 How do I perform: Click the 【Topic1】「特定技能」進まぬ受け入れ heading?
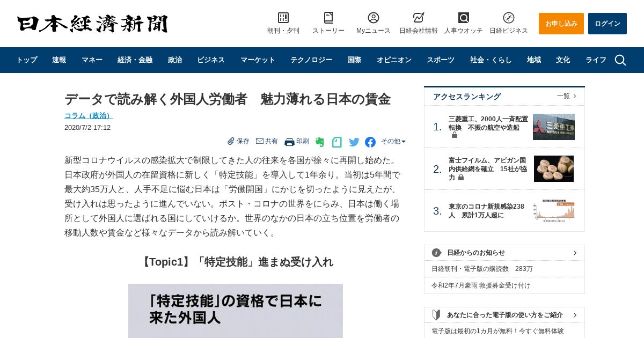pyautogui.click(x=236, y=262)
